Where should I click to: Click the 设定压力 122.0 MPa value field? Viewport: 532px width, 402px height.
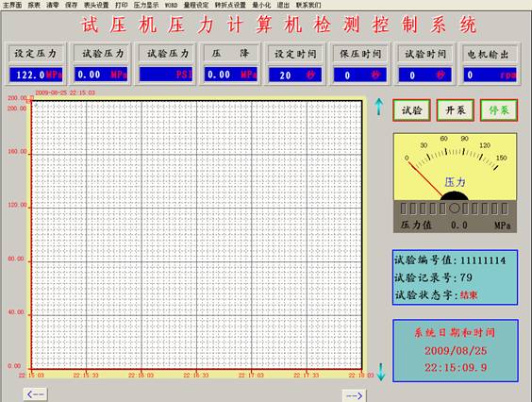point(36,75)
